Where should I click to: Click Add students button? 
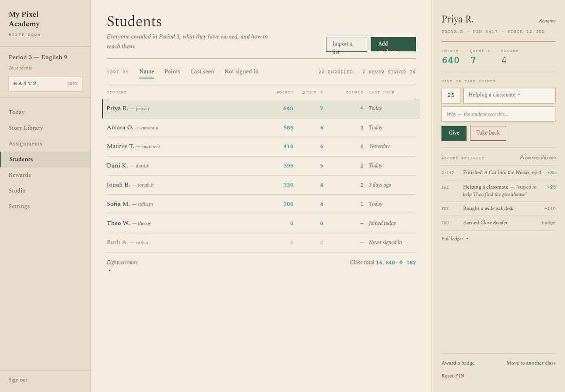[393, 44]
